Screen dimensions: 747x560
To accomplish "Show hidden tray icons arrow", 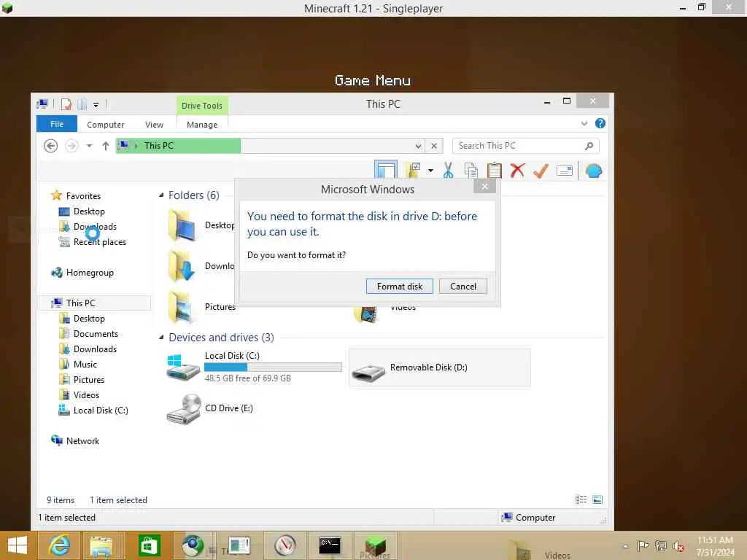I will pos(625,546).
